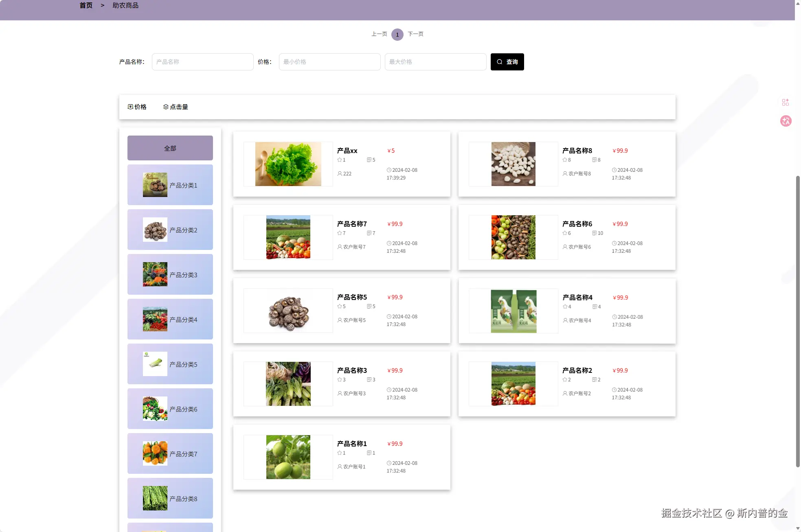Image resolution: width=801 pixels, height=532 pixels.
Task: Open category 产品分类5
Action: pyautogui.click(x=170, y=364)
